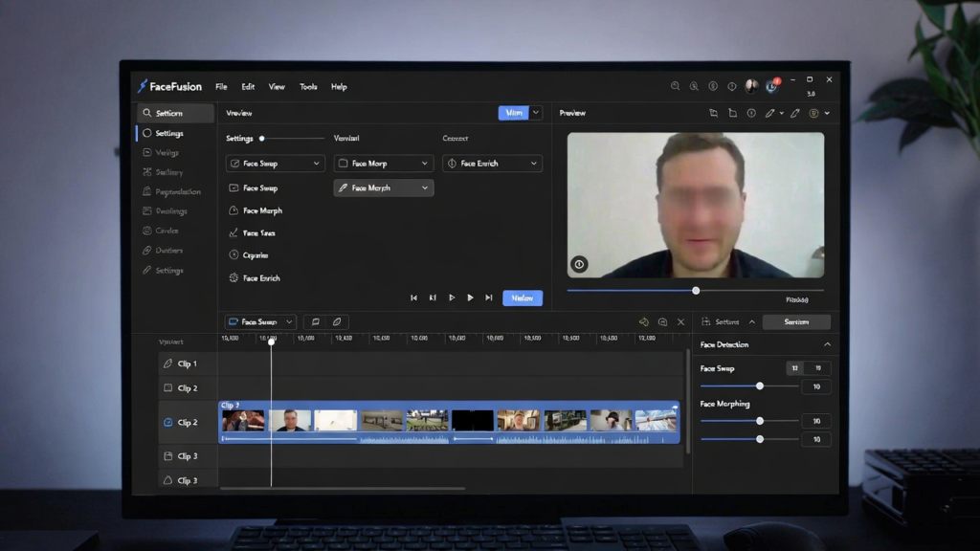Expand chevron next to face mask icon
The width and height of the screenshot is (980, 551).
(x=827, y=113)
